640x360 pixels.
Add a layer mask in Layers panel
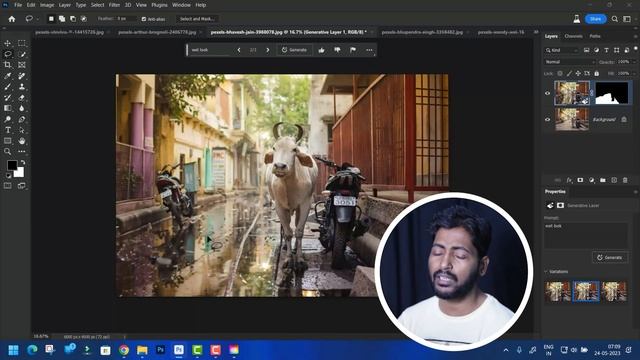tap(580, 180)
